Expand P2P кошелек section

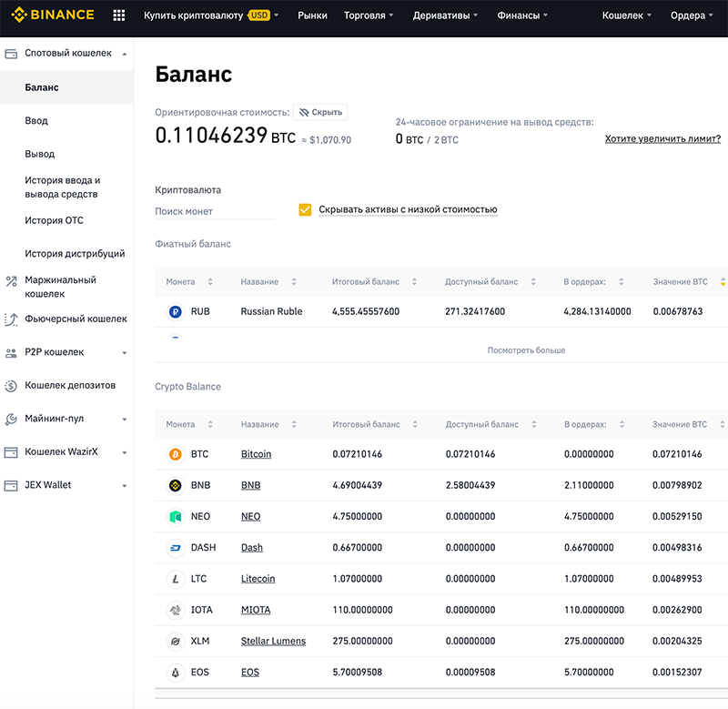(125, 353)
